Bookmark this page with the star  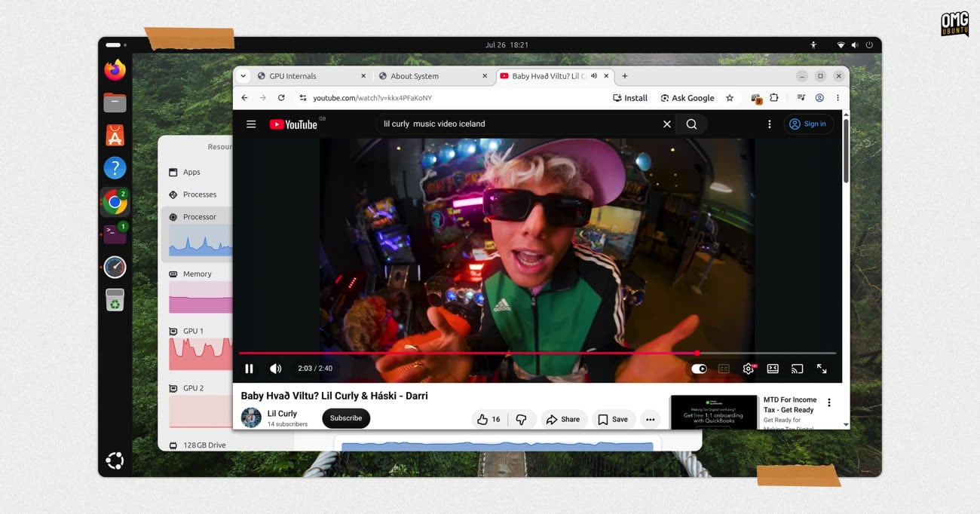point(730,98)
